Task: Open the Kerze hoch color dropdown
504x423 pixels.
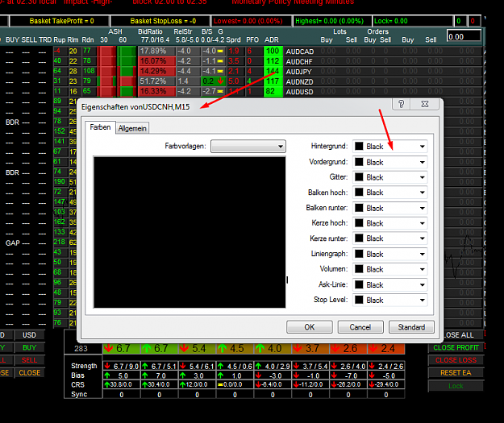Action: click(x=389, y=223)
